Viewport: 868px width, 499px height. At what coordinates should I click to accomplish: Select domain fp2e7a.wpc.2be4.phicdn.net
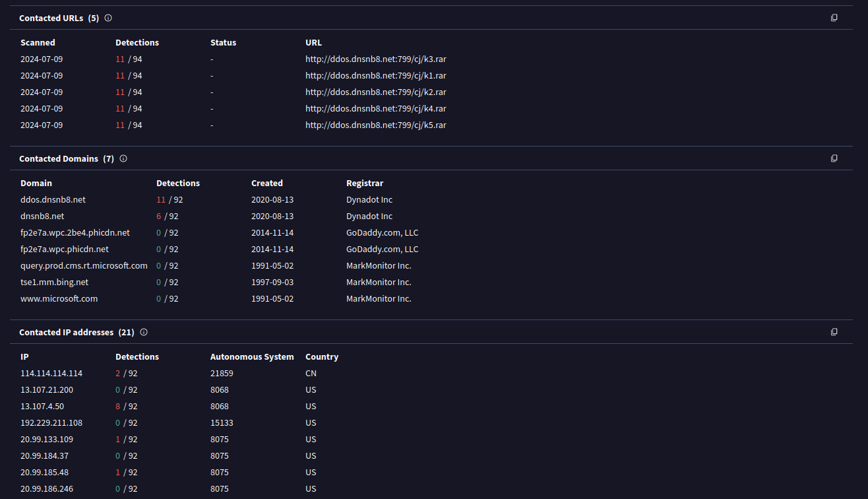tap(75, 233)
